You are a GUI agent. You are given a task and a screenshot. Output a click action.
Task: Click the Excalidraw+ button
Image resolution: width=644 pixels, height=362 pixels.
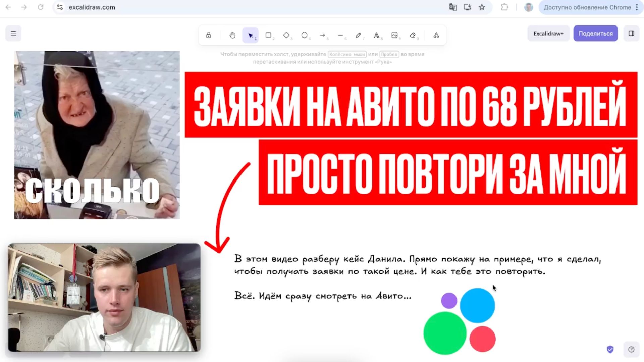pos(548,34)
